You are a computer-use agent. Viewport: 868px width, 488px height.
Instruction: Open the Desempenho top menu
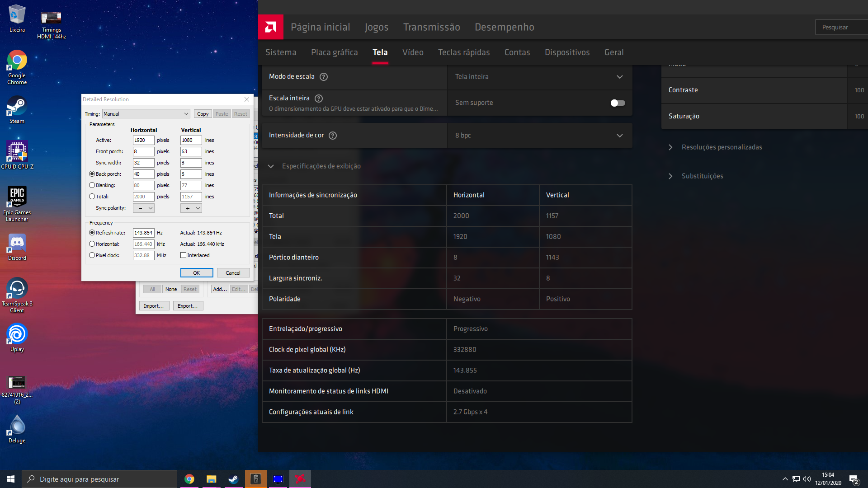point(504,27)
